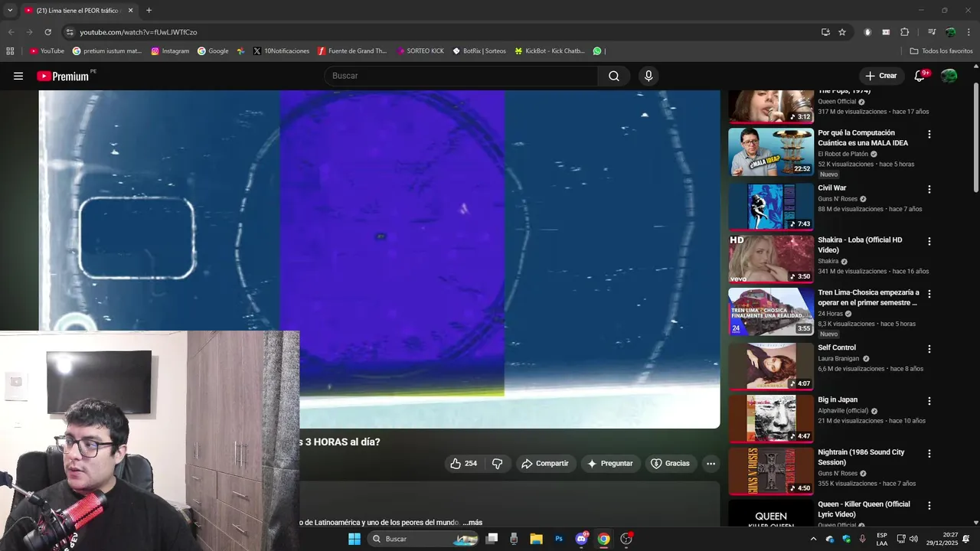Visit El Robot de Platón channel
Image resolution: width=980 pixels, height=551 pixels.
[843, 154]
